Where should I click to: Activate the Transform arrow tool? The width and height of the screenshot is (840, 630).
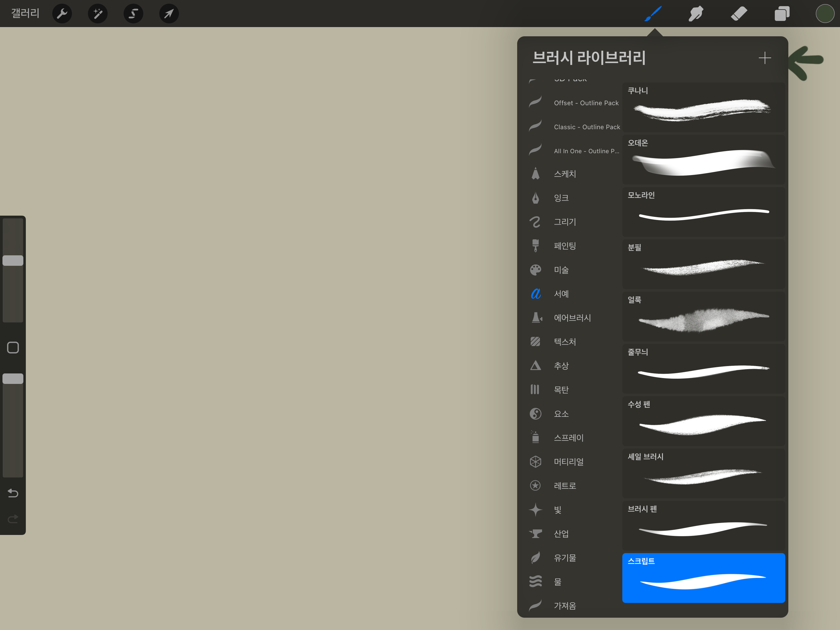click(x=169, y=14)
